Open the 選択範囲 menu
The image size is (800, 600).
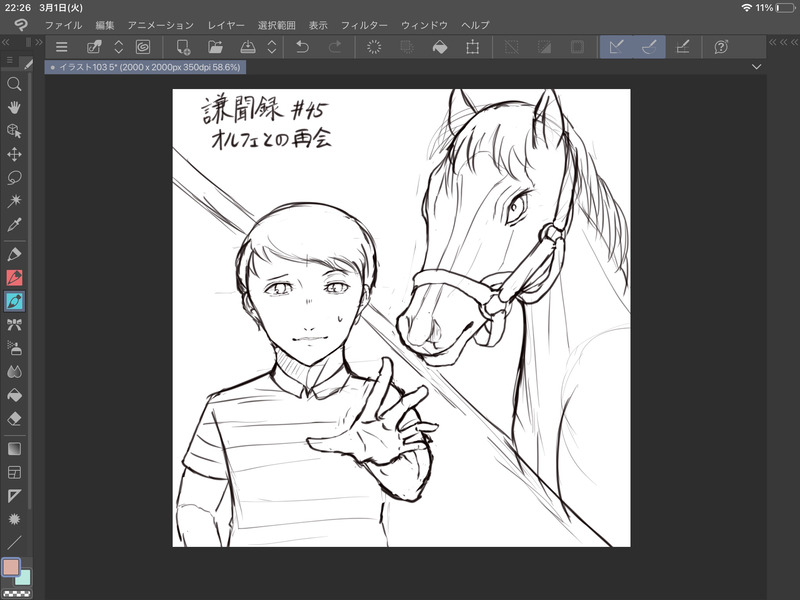click(x=277, y=25)
